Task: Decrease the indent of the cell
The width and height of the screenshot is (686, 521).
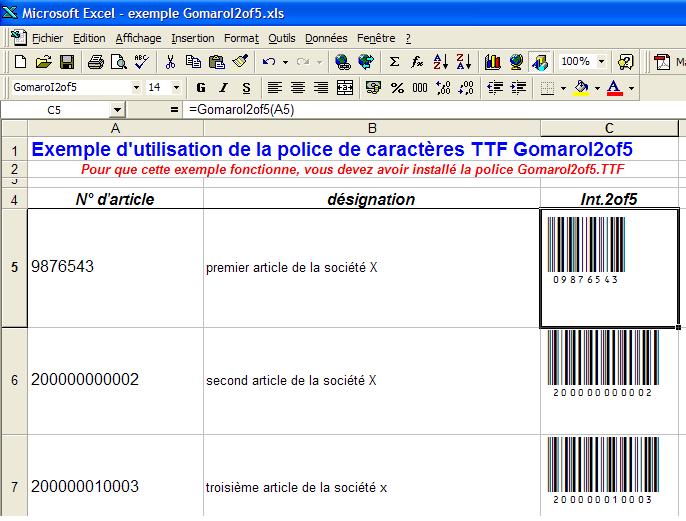Action: [494, 88]
